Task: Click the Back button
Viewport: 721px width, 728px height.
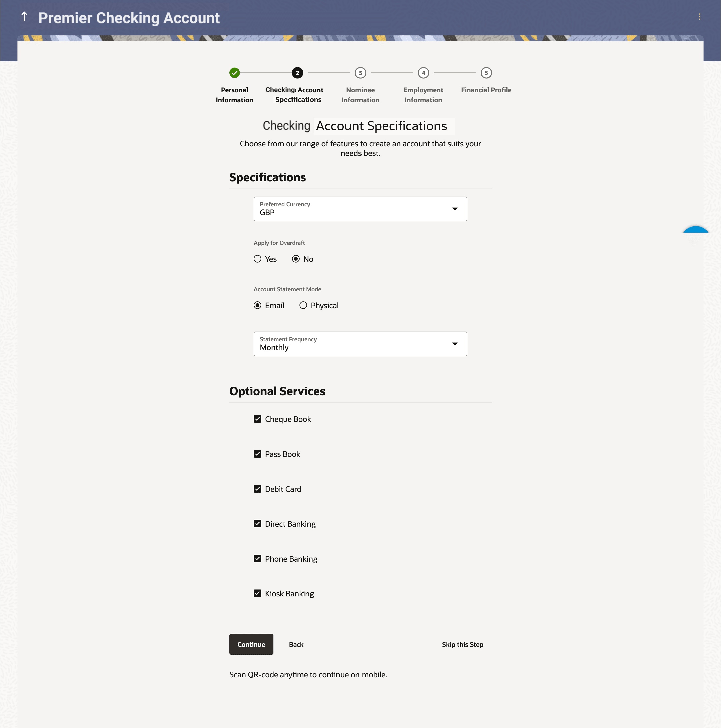Action: point(296,644)
